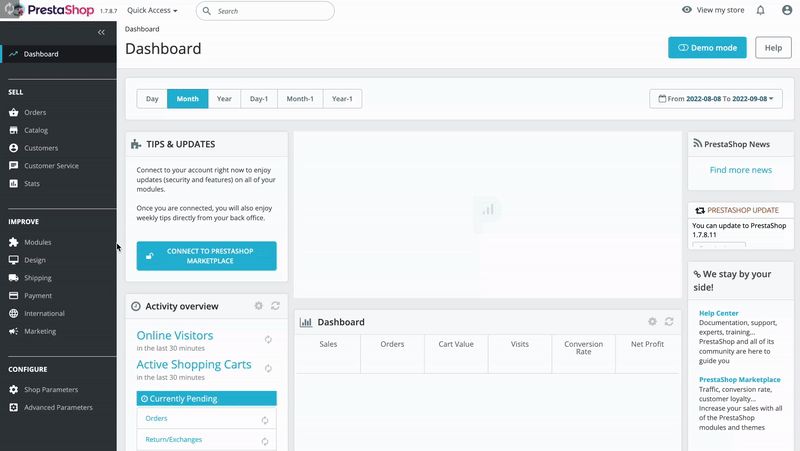Click the Active Shopping Carts link

[194, 365]
